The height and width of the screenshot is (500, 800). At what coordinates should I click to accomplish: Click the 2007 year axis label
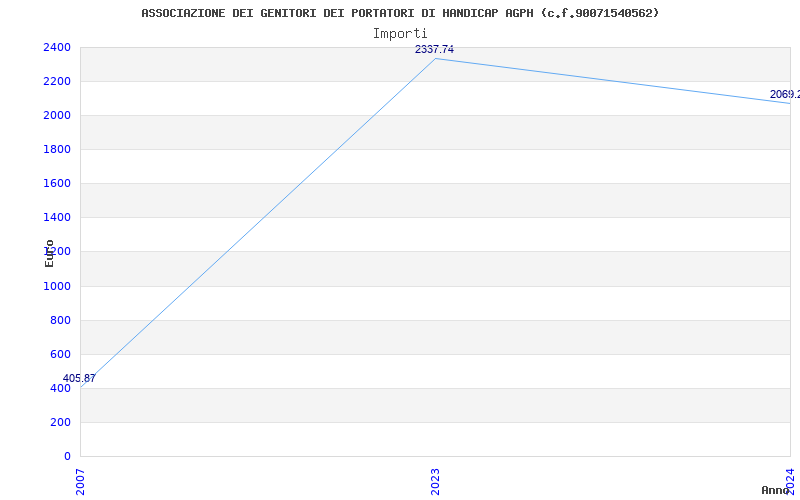click(x=80, y=482)
